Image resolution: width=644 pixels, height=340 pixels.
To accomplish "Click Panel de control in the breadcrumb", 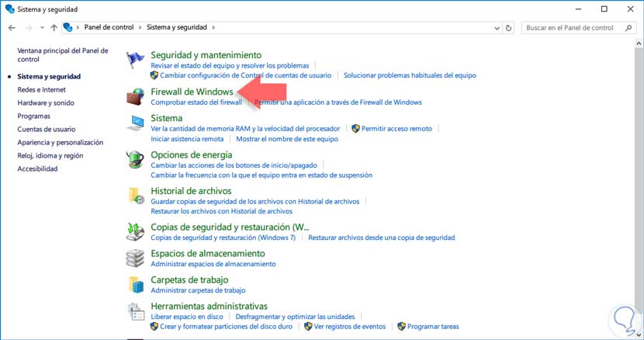I will 109,27.
